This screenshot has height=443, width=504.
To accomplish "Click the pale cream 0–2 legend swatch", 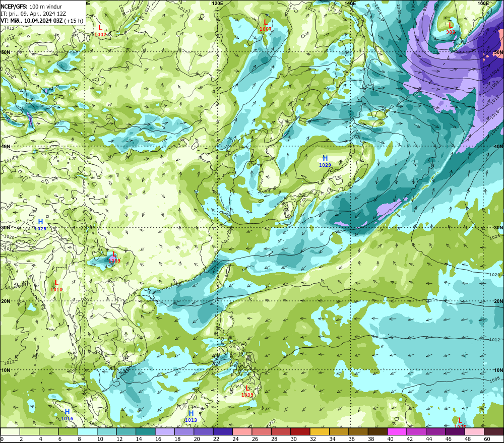I will point(10,432).
